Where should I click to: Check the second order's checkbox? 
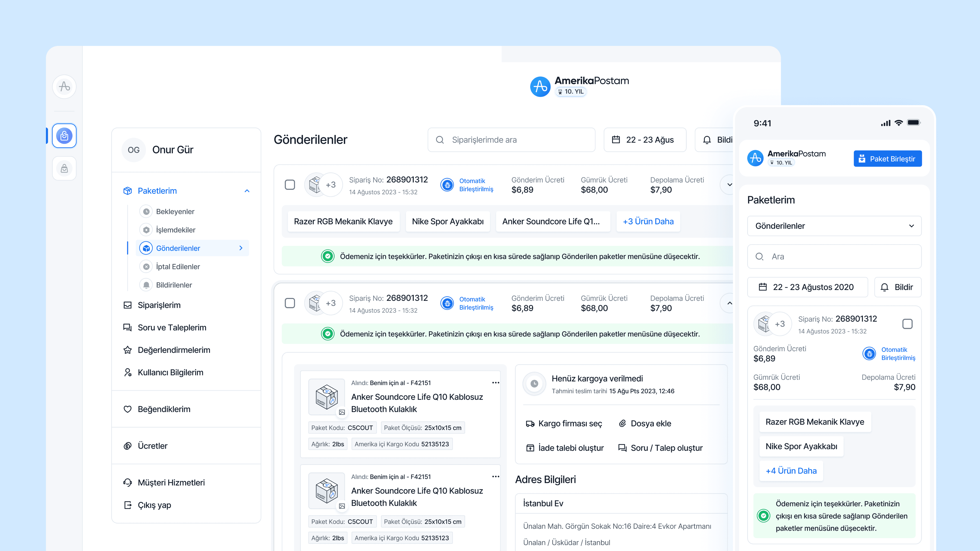click(x=290, y=303)
